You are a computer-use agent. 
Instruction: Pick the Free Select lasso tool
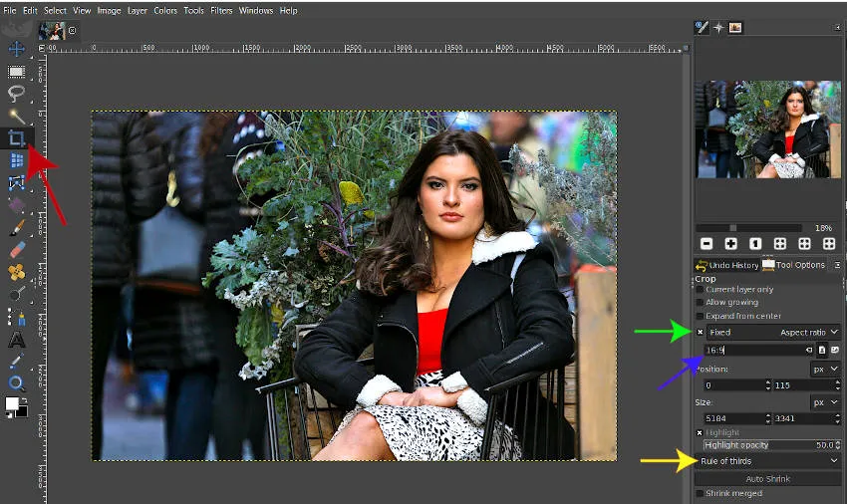17,94
